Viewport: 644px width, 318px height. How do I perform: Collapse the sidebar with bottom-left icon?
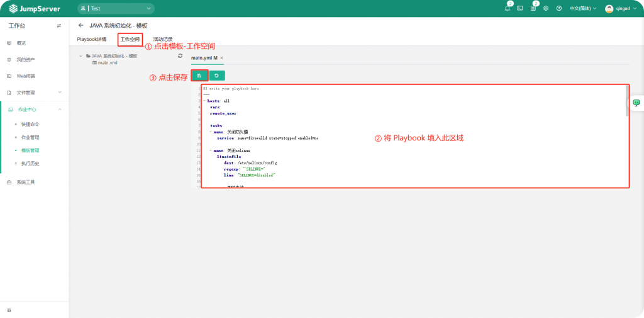coord(9,310)
